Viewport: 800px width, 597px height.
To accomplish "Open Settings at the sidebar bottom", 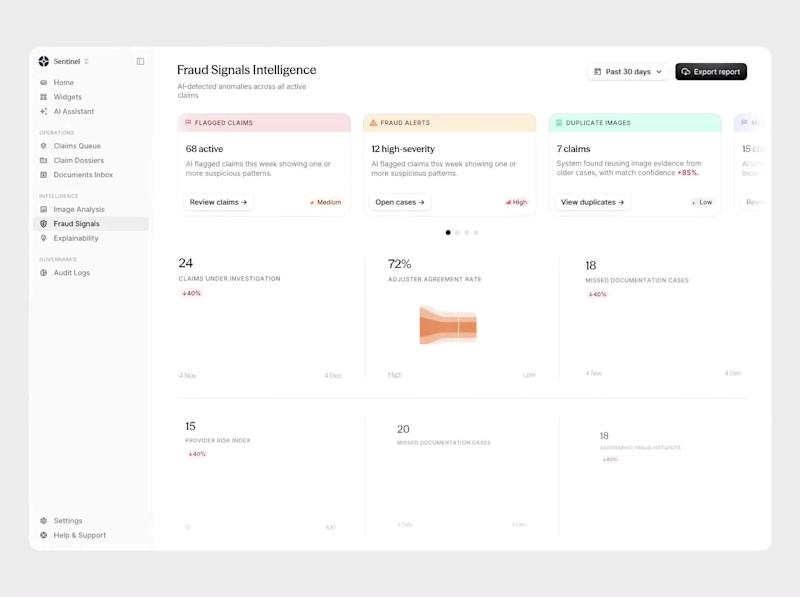I will click(65, 520).
